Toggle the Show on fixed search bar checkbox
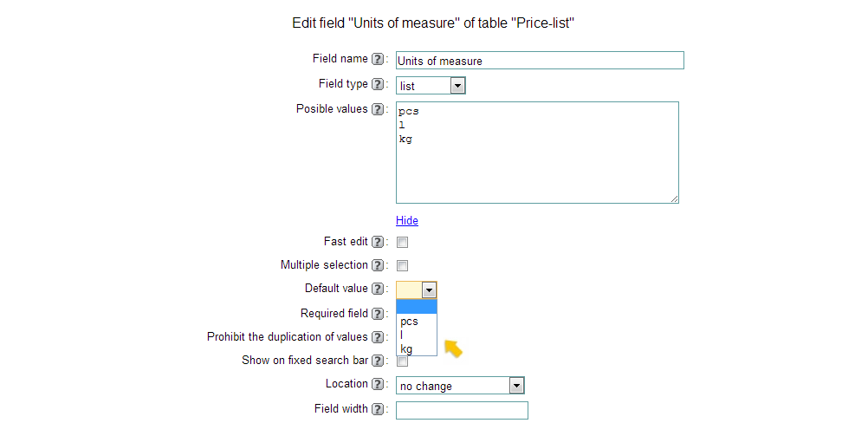This screenshot has height=423, width=868. click(x=403, y=361)
